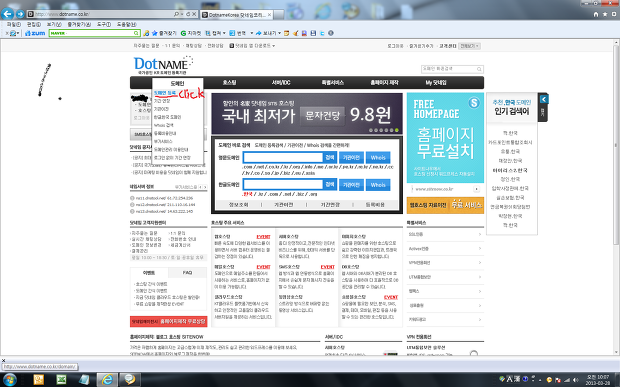Screen dimensions: 620x387
Task: Click the 정보조회 link below domain search
Action: 238,205
